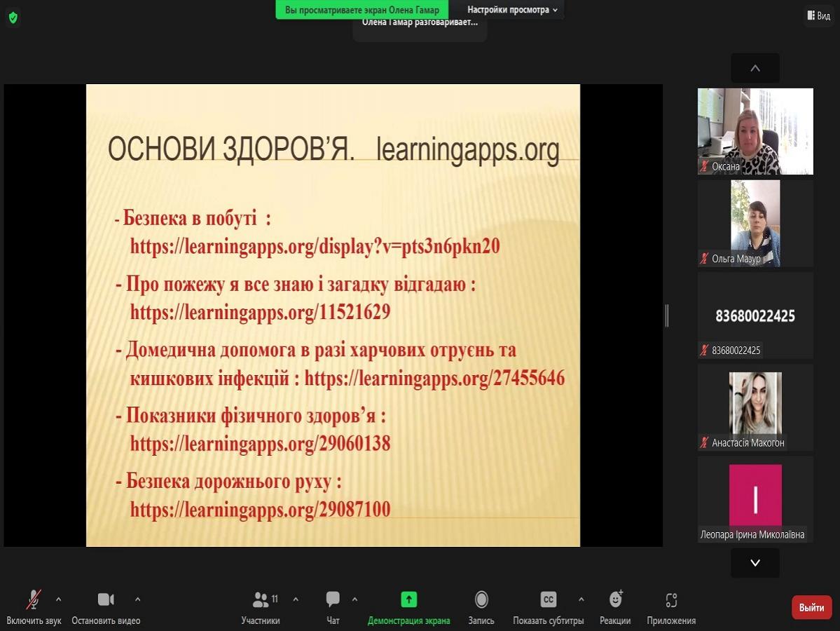This screenshot has width=840, height=631.
Task: Select Ольга Мазур's video thumbnail
Action: pyautogui.click(x=755, y=224)
